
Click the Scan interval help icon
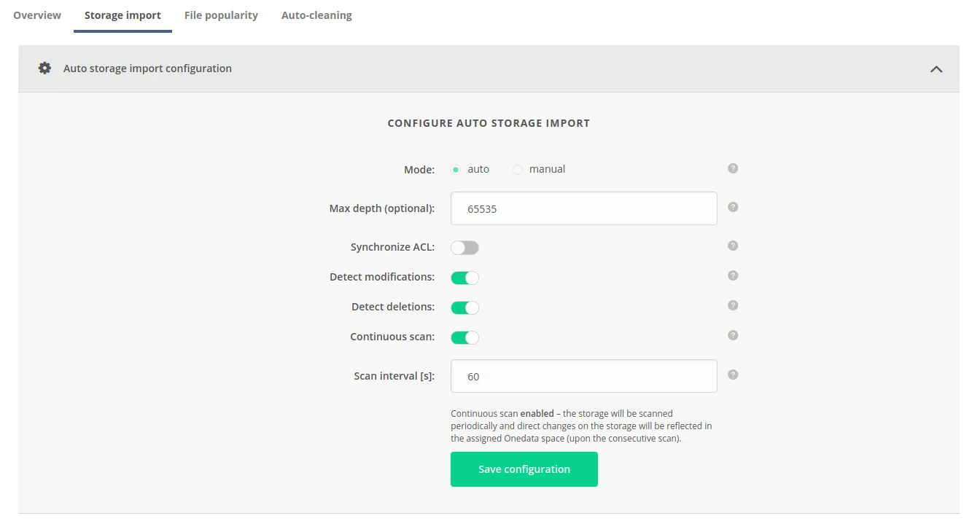click(x=733, y=374)
